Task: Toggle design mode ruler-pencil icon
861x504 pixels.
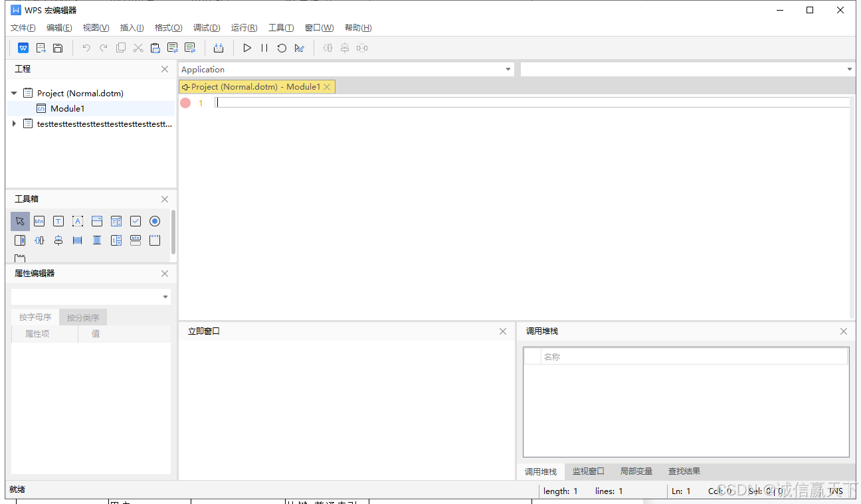Action: pos(300,48)
